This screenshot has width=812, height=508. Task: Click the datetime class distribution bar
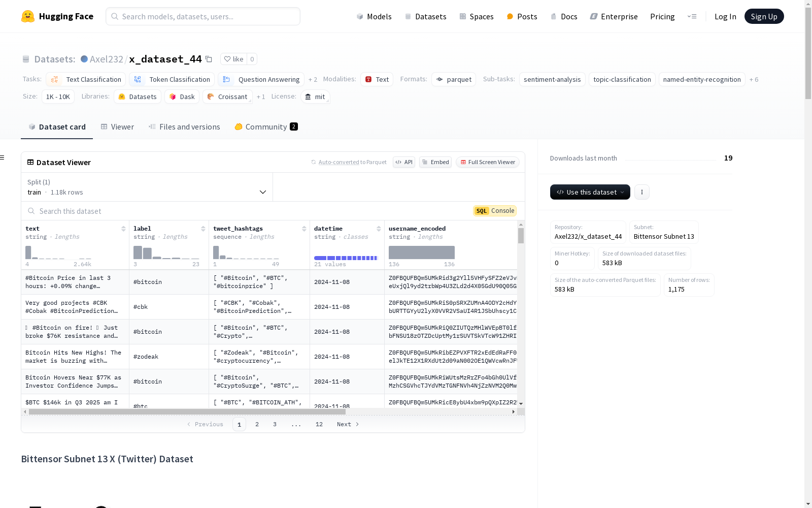click(346, 258)
